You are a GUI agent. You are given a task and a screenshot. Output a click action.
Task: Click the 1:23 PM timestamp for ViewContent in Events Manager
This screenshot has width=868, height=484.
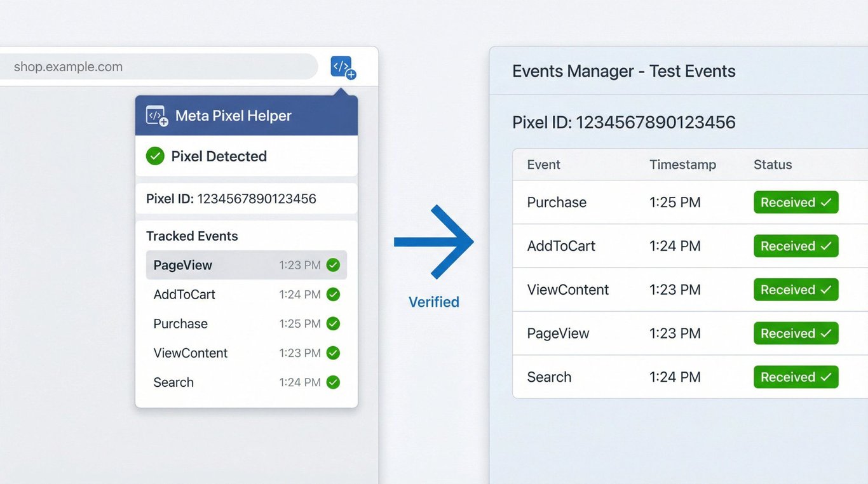tap(675, 290)
